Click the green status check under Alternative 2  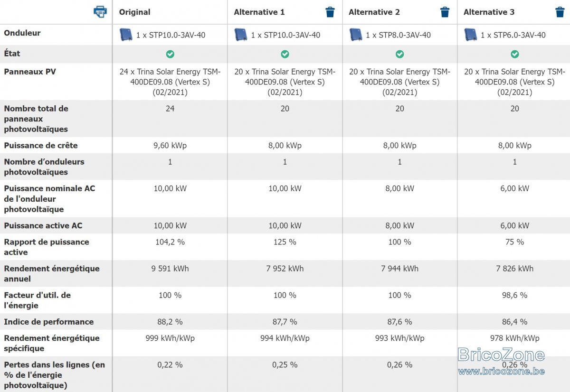400,54
